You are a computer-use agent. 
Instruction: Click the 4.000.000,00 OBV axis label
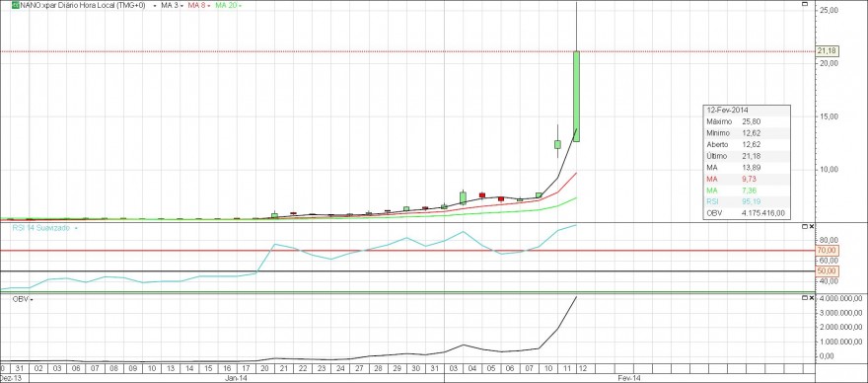(x=841, y=298)
